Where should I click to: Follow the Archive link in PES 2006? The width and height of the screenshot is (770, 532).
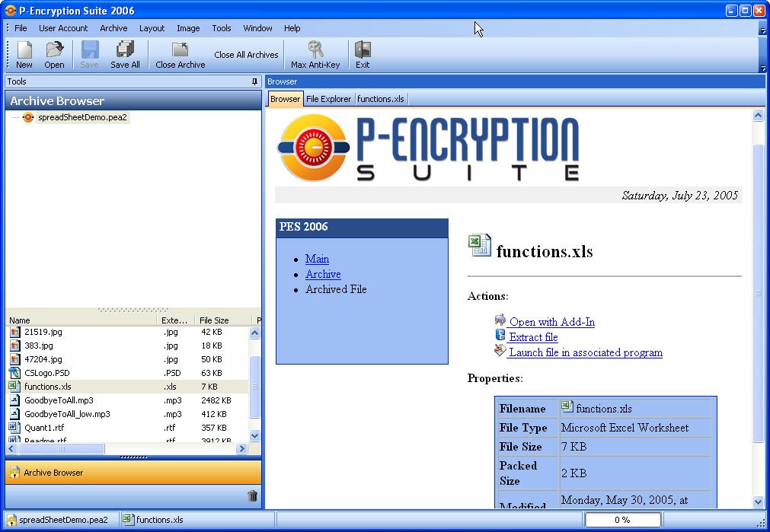click(323, 274)
